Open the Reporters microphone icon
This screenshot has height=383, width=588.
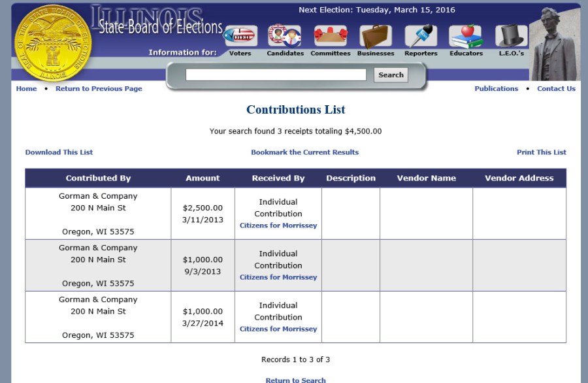pyautogui.click(x=421, y=36)
